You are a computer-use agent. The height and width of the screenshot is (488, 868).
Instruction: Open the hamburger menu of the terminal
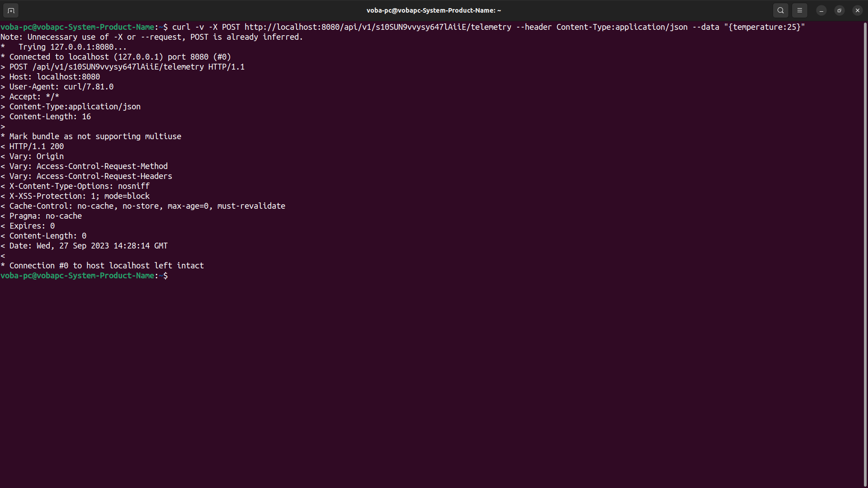799,10
